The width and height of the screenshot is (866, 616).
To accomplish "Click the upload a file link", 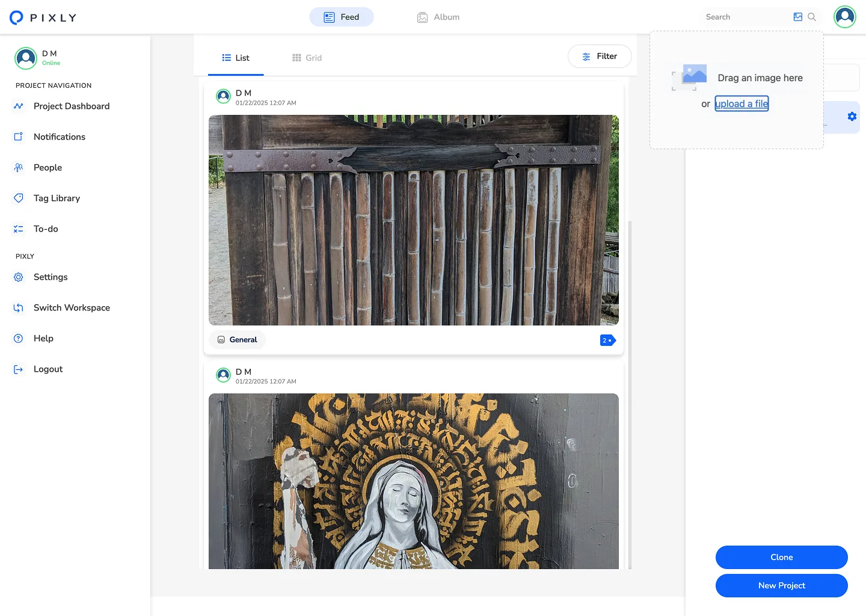I will coord(742,103).
